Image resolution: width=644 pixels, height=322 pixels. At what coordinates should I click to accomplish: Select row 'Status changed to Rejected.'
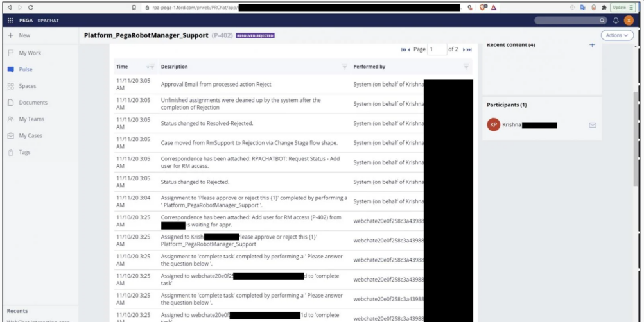click(x=293, y=182)
